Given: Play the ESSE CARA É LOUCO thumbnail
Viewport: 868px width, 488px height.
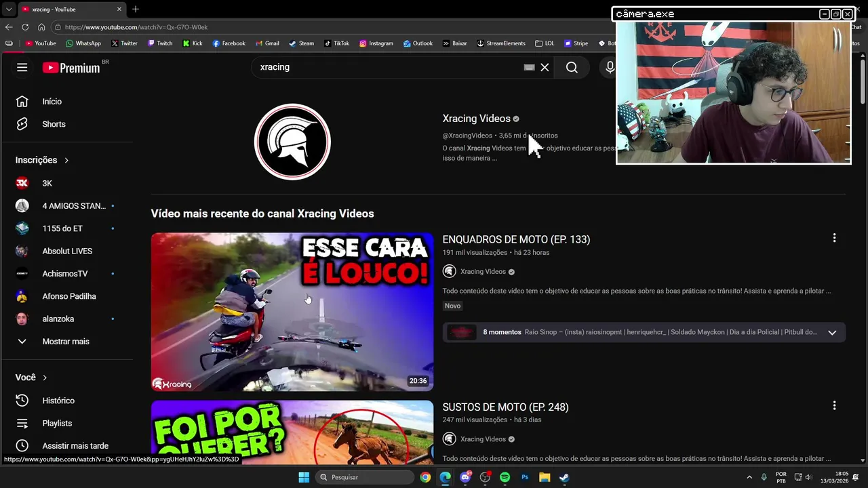Looking at the screenshot, I should pyautogui.click(x=292, y=312).
